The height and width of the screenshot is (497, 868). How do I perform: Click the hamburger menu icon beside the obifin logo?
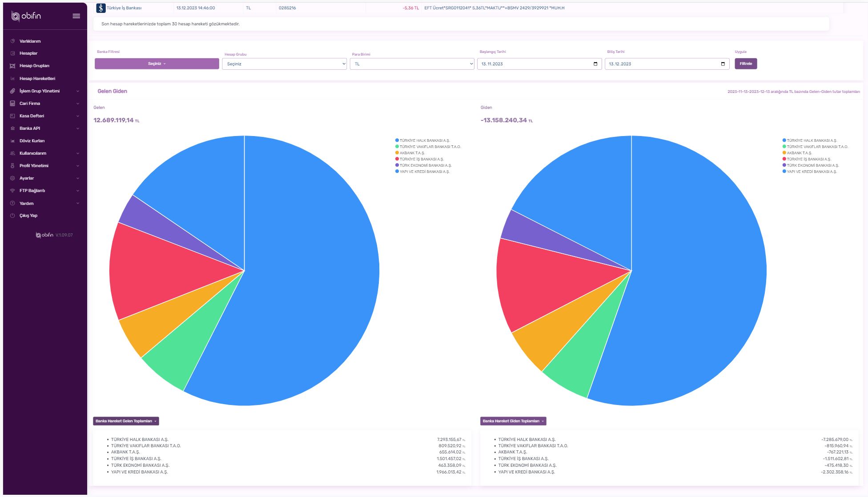point(76,16)
